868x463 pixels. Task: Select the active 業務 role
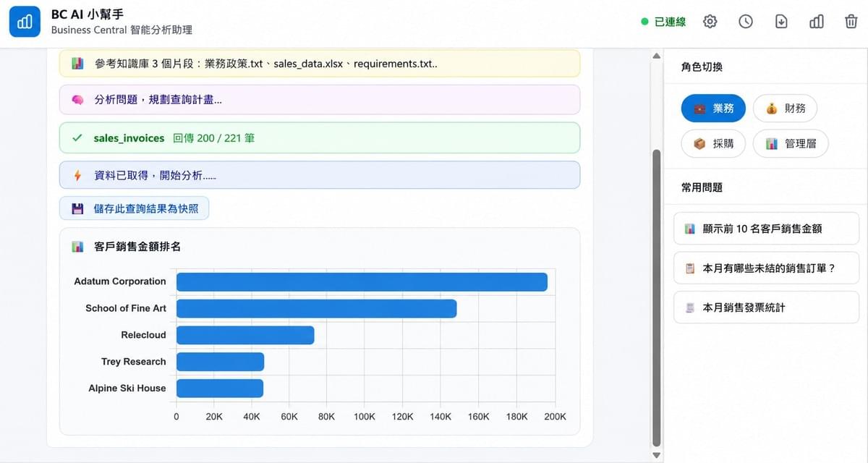point(713,109)
